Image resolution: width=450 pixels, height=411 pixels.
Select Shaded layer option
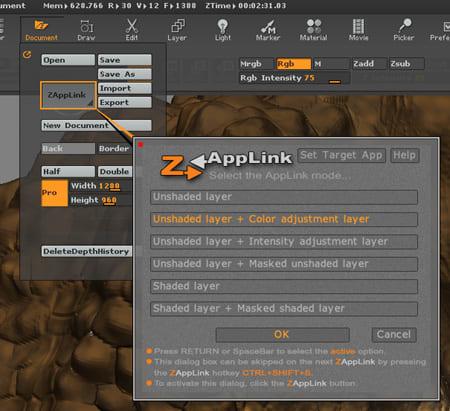284,286
